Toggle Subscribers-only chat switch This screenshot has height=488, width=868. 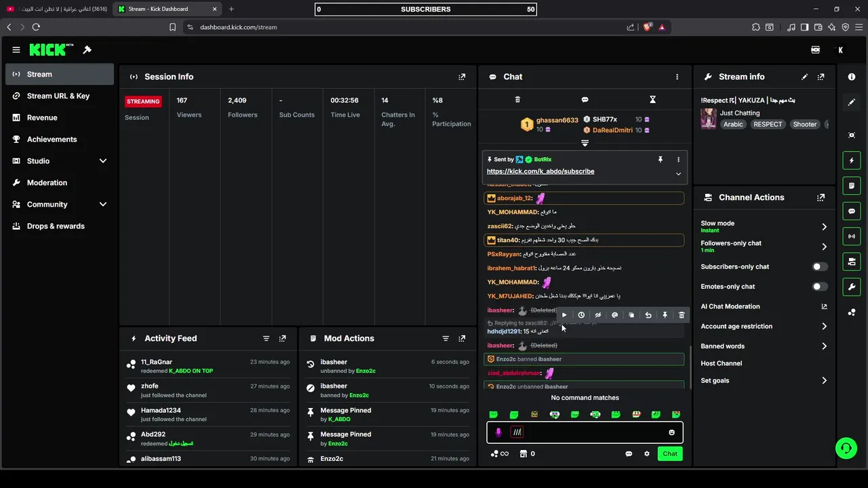821,267
